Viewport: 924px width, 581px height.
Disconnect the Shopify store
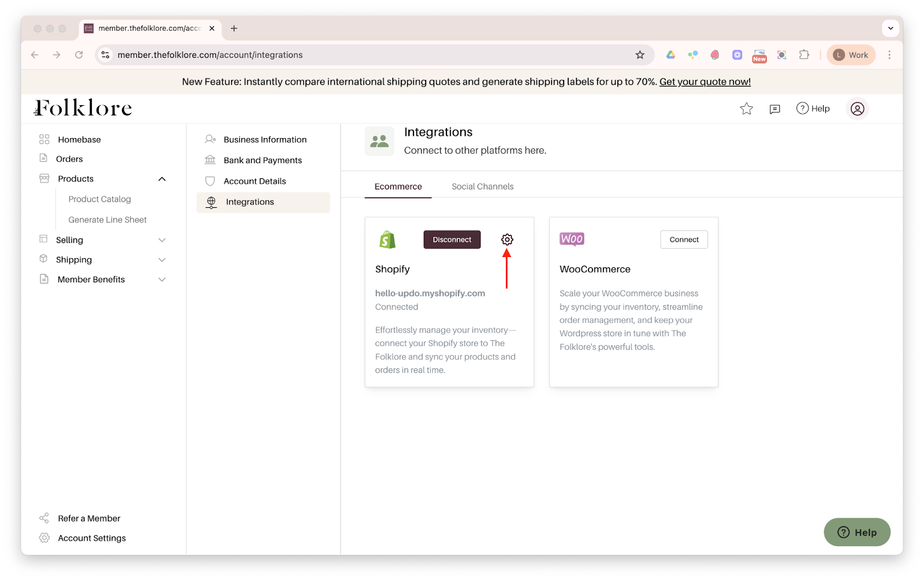click(452, 240)
